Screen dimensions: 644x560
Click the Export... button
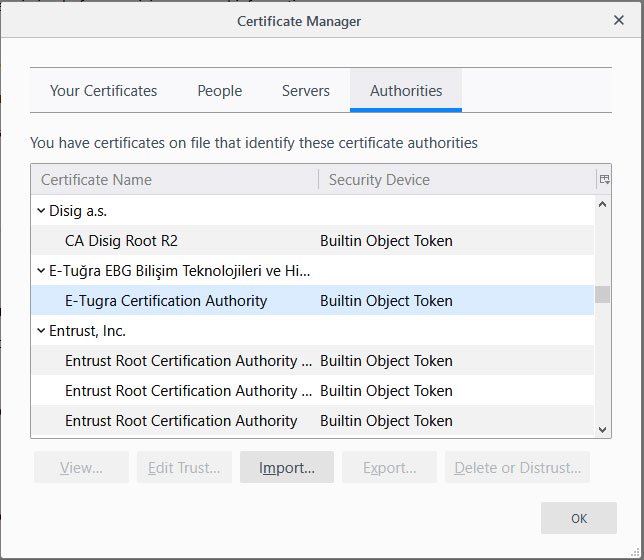point(389,467)
